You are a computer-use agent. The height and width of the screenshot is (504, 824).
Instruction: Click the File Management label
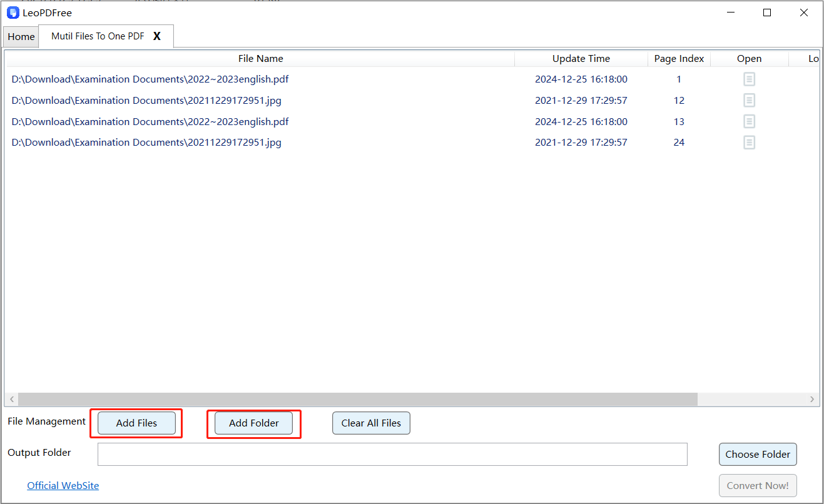pyautogui.click(x=47, y=421)
